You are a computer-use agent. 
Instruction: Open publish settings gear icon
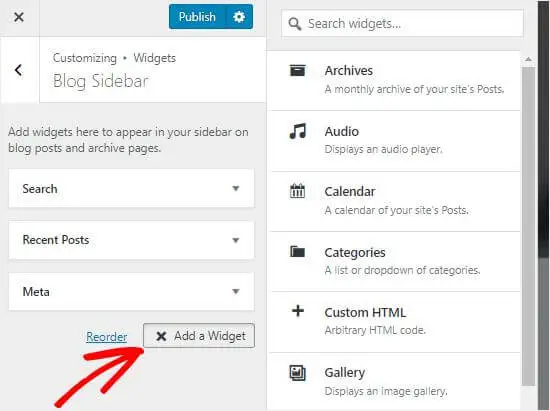239,17
